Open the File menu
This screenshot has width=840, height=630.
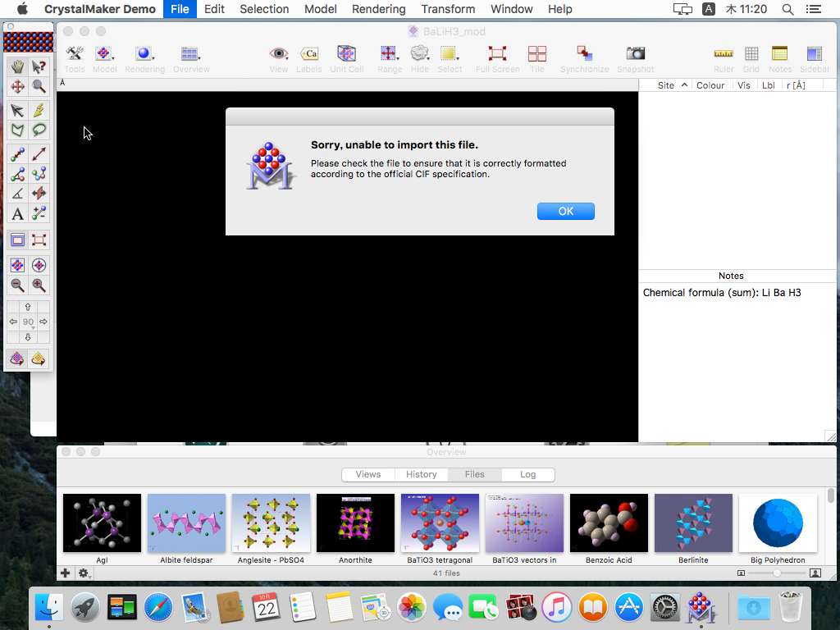[x=180, y=9]
